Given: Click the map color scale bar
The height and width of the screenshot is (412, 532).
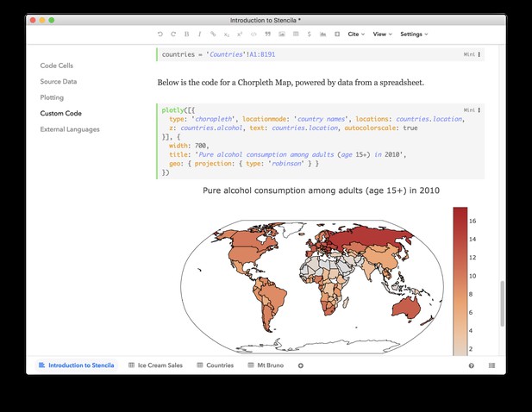Looking at the screenshot, I should coord(460,282).
